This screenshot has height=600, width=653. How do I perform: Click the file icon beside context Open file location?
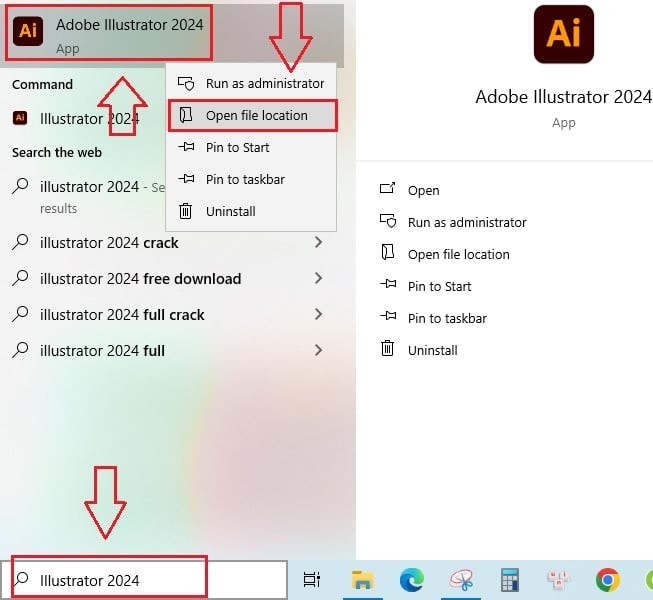[x=186, y=115]
